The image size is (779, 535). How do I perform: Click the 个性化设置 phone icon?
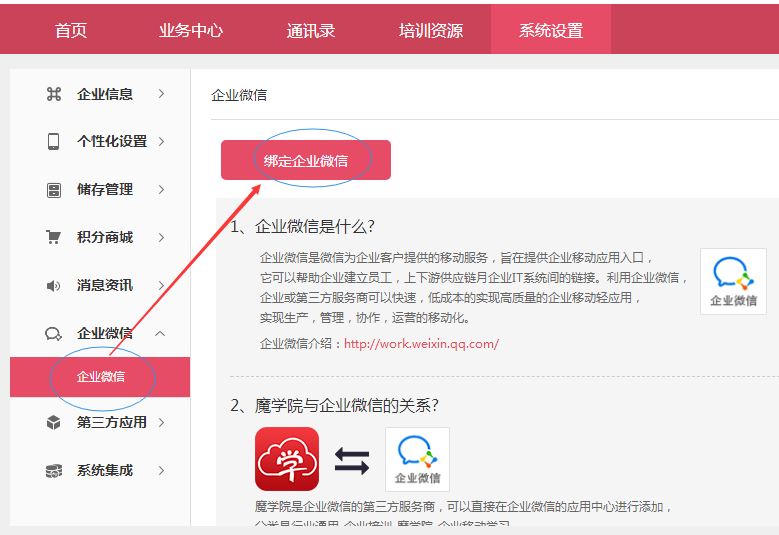click(53, 142)
